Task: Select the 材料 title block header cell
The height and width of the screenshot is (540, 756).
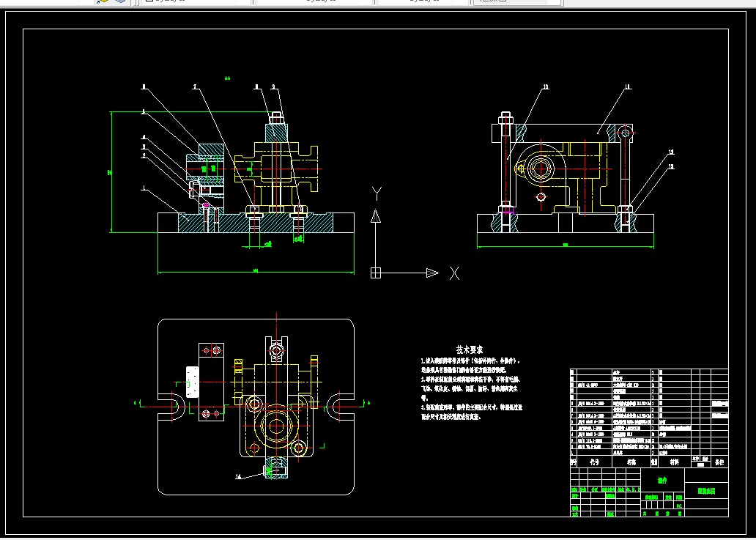Action: point(675,462)
